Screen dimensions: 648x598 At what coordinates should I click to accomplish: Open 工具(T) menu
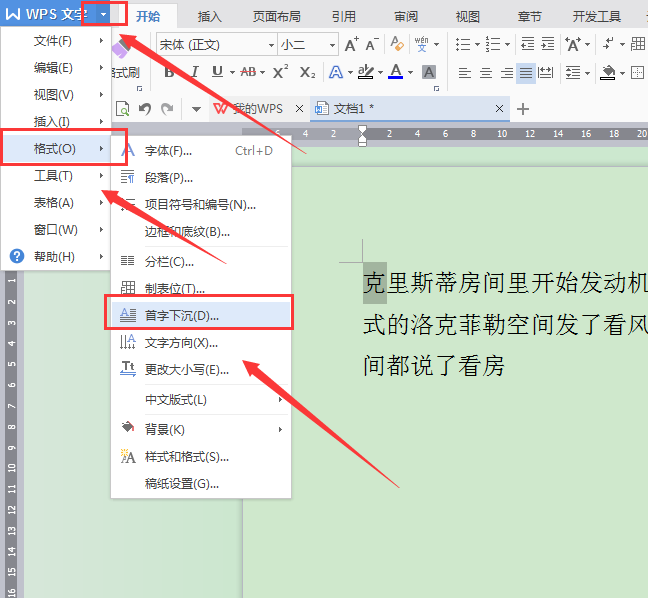point(56,176)
